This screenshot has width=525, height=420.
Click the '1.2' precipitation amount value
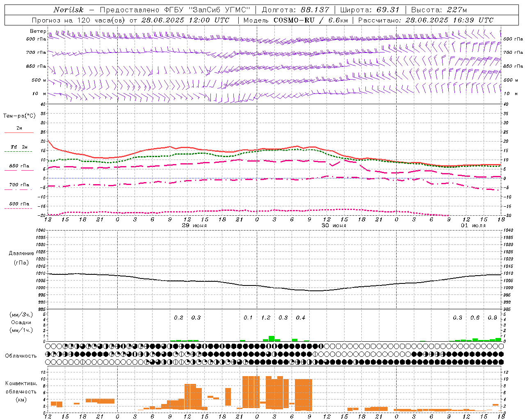266,317
